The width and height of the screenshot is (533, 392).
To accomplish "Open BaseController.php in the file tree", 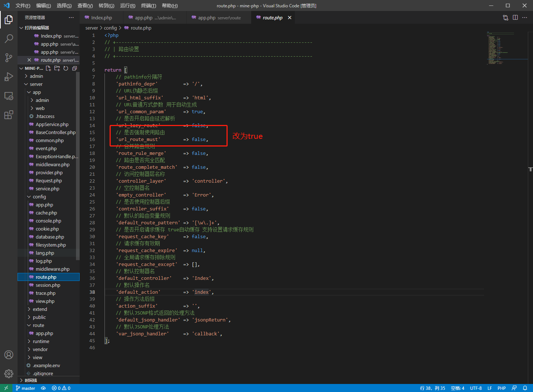I will (49, 132).
